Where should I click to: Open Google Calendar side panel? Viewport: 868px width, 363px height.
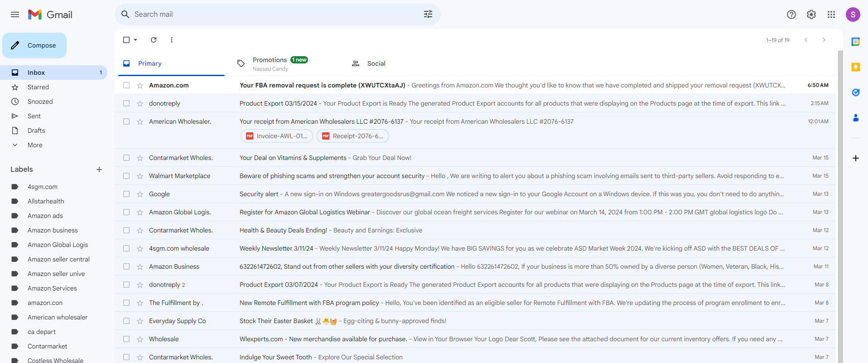pos(856,42)
